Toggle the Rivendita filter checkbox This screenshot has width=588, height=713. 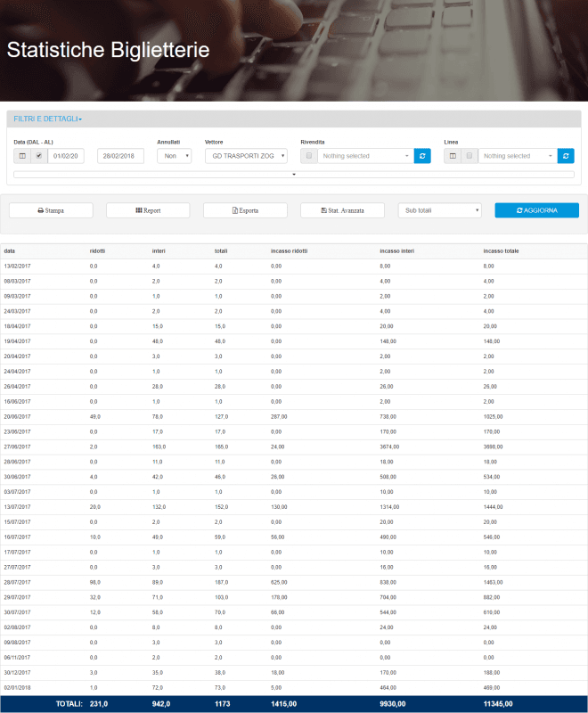309,156
